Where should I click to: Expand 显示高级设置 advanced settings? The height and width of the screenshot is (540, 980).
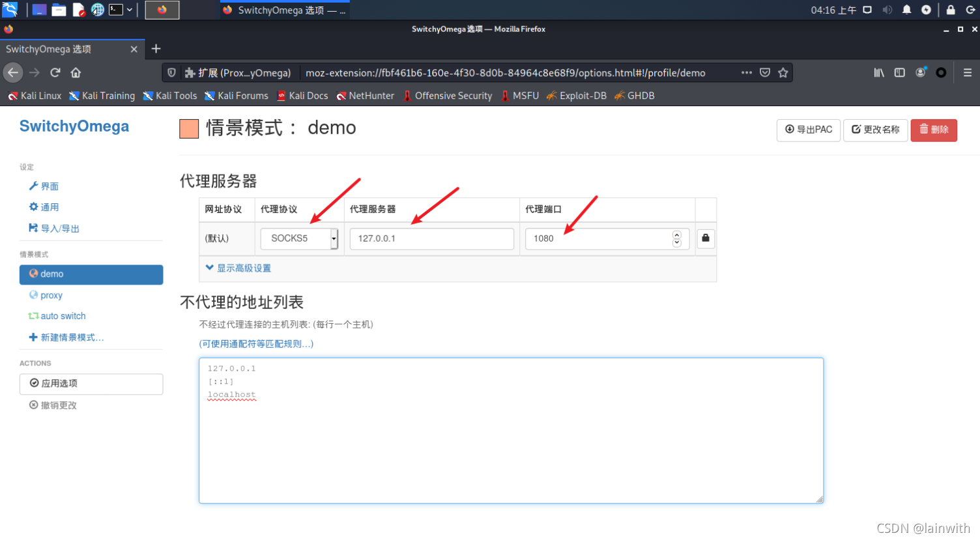(238, 268)
